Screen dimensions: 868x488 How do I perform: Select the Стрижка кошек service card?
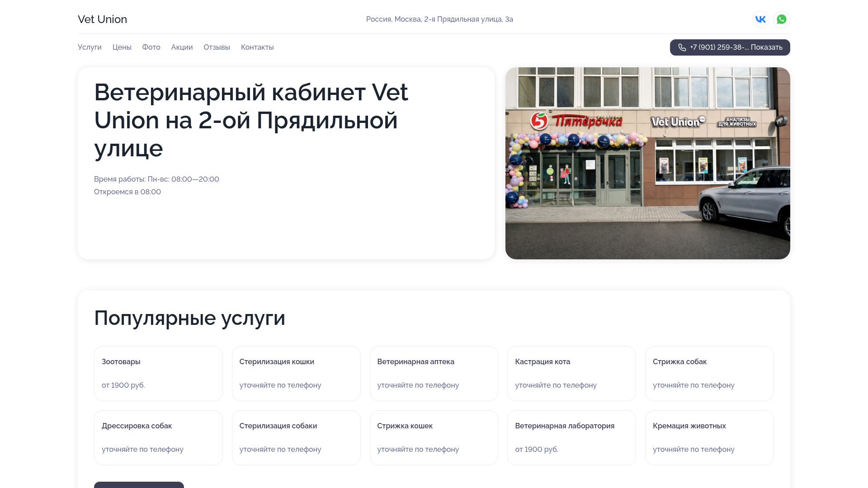434,438
